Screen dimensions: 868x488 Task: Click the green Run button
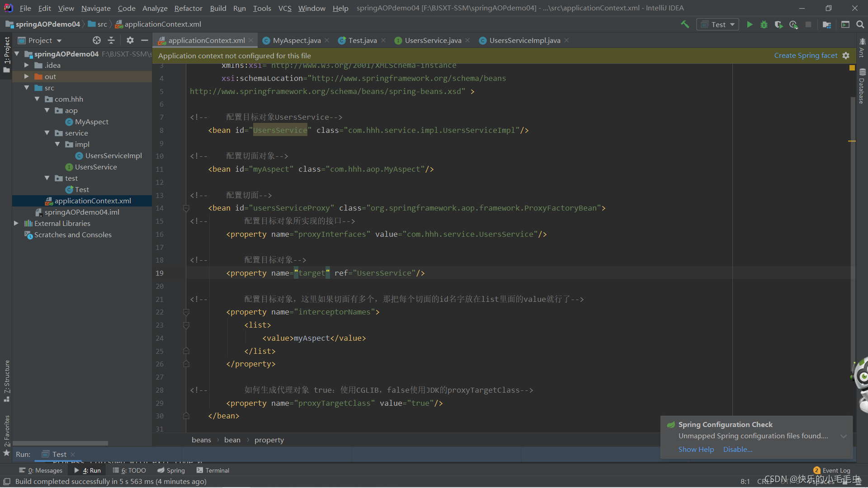[750, 24]
